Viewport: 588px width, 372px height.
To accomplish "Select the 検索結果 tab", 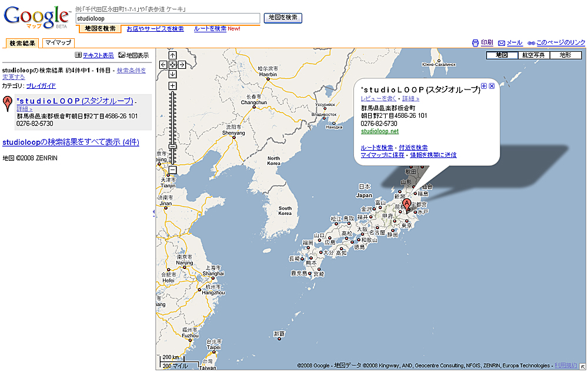I will tap(22, 43).
